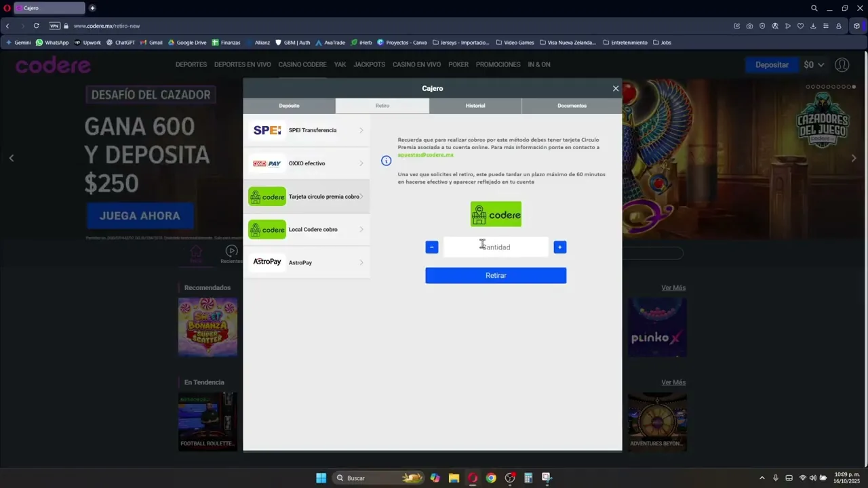This screenshot has height=488, width=868.
Task: Open the CASINO CODERE menu
Action: coord(302,64)
